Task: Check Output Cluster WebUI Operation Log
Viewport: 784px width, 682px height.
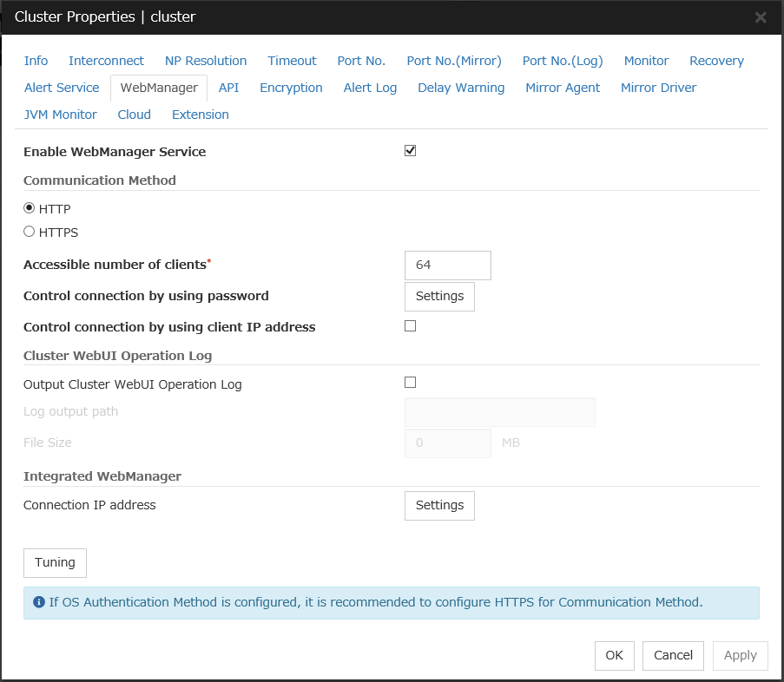Action: (x=411, y=383)
